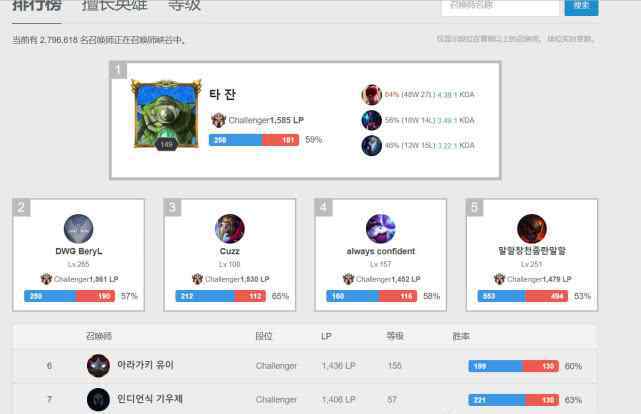
Task: Select Cuzz's profile avatar icon
Action: [x=230, y=228]
